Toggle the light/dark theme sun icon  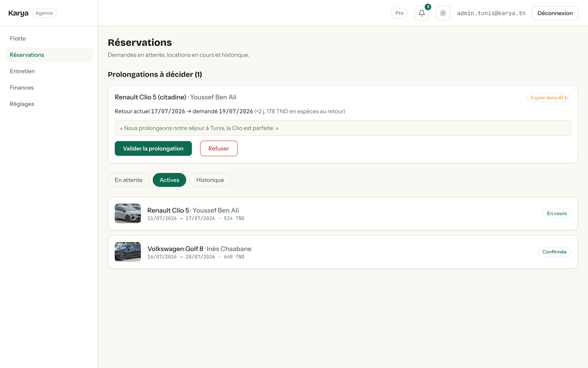coord(443,13)
